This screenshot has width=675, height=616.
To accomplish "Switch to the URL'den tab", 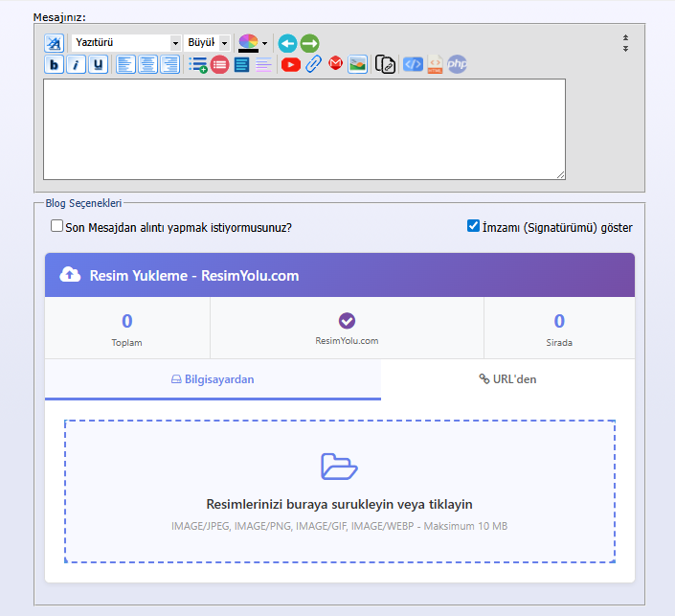I will [508, 379].
